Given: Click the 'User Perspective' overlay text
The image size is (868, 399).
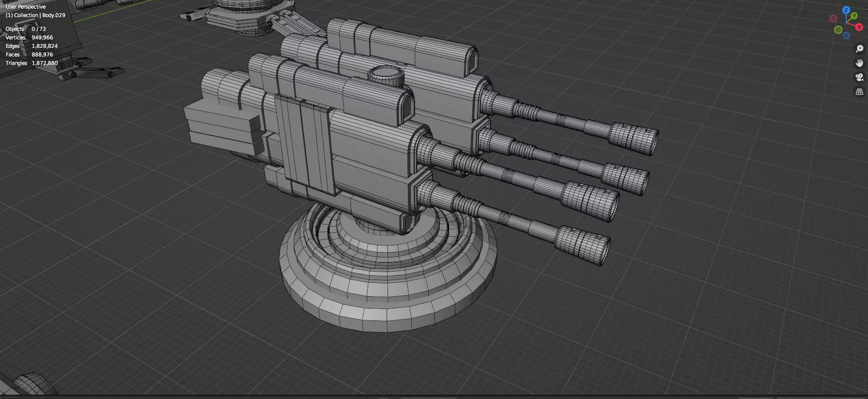Looking at the screenshot, I should (26, 7).
